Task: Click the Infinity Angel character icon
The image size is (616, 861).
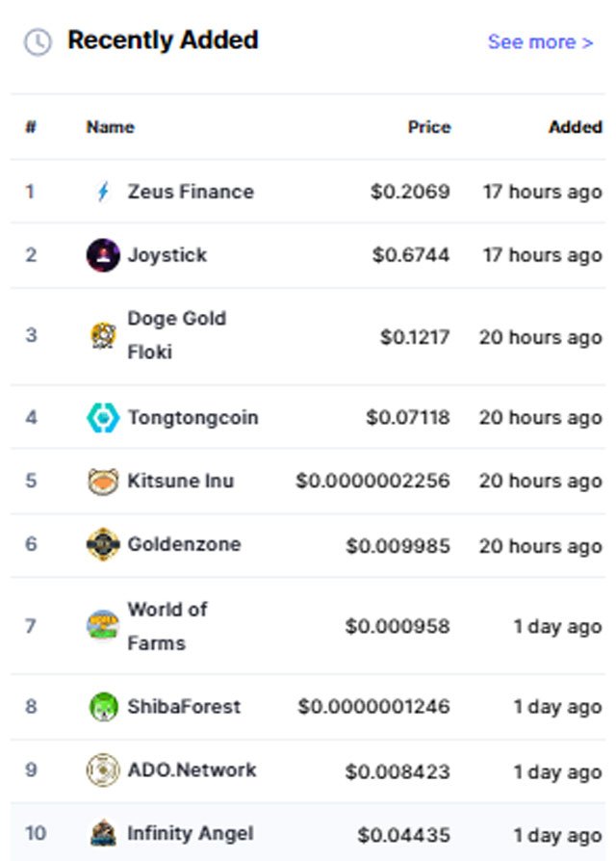Action: (103, 833)
